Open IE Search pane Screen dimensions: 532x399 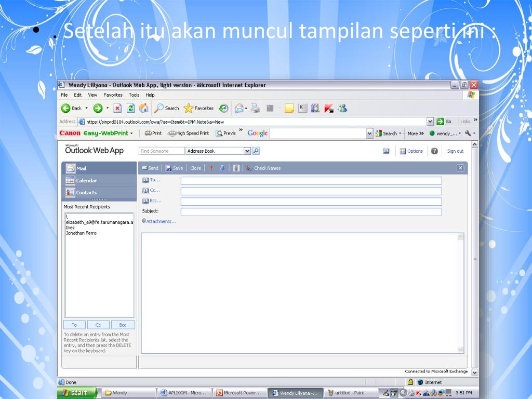coord(167,108)
